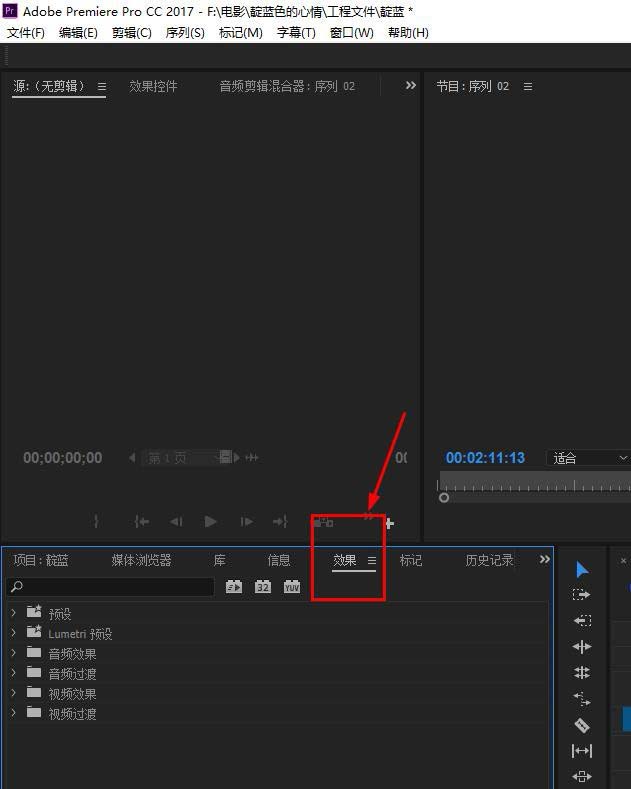Select the Rate Stretch tool
Image resolution: width=631 pixels, height=789 pixels.
click(582, 698)
